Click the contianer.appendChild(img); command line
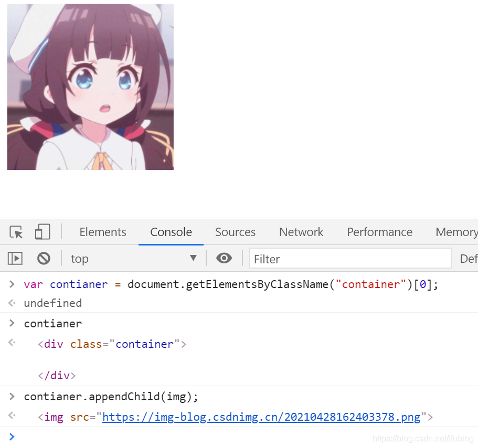The height and width of the screenshot is (448, 478). (111, 397)
